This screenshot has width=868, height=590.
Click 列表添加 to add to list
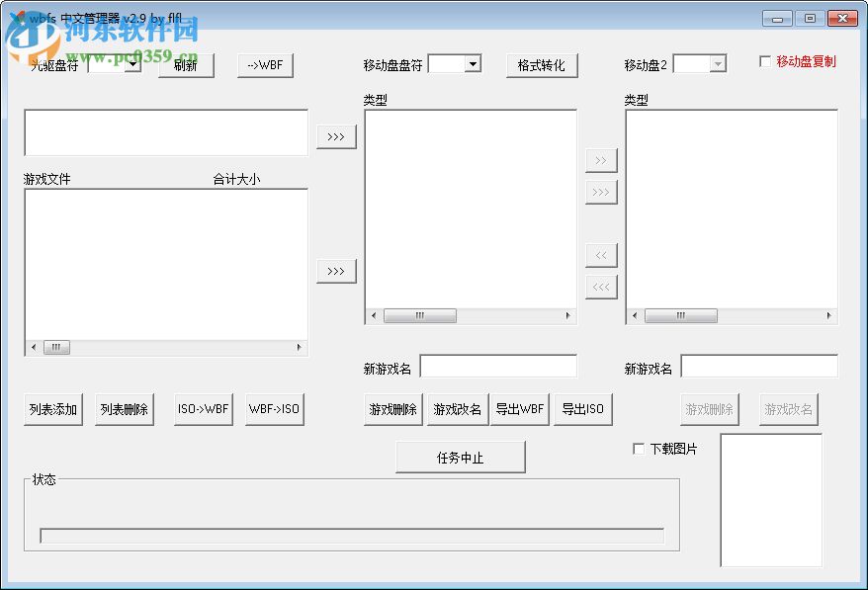pos(51,408)
